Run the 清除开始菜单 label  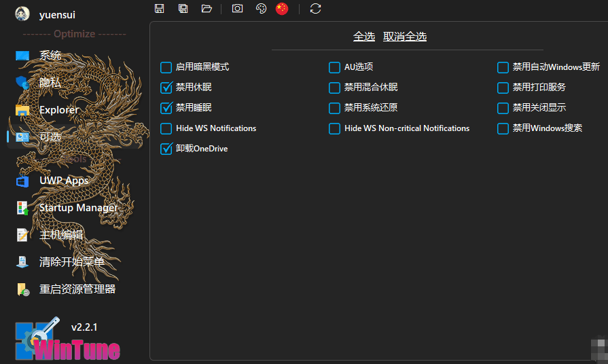point(72,262)
